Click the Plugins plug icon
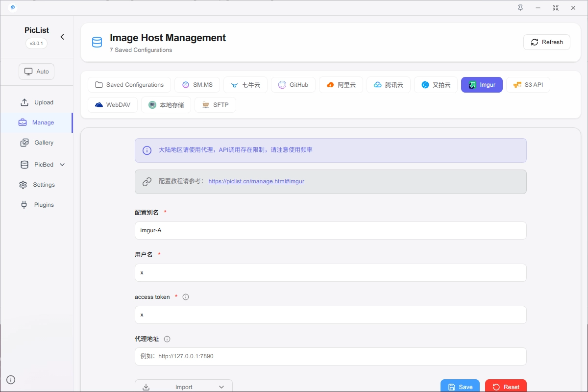Image resolution: width=588 pixels, height=392 pixels. point(24,205)
